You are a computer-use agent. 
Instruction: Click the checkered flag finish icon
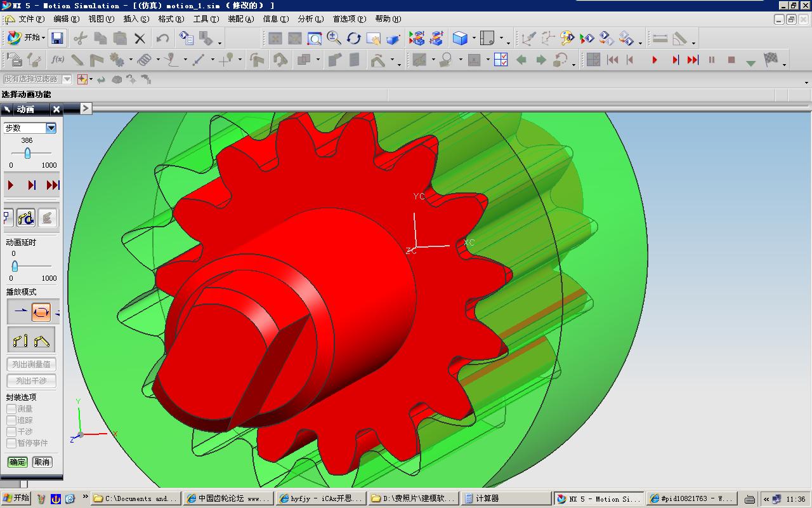coord(771,59)
